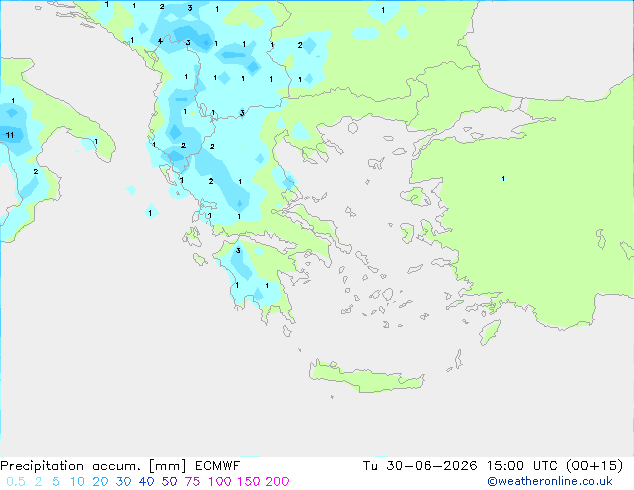Click the island of Crete on map

tap(367, 376)
